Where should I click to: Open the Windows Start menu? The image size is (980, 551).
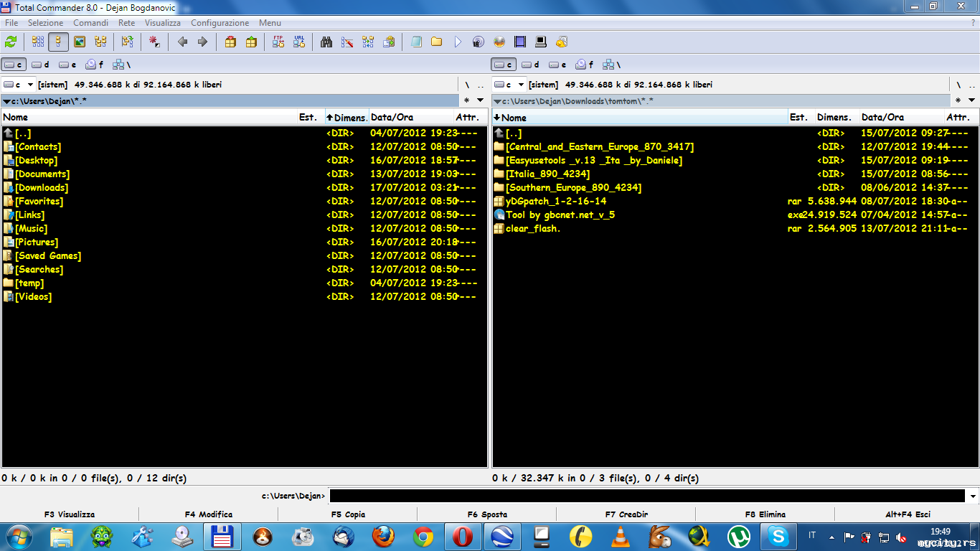tap(18, 537)
